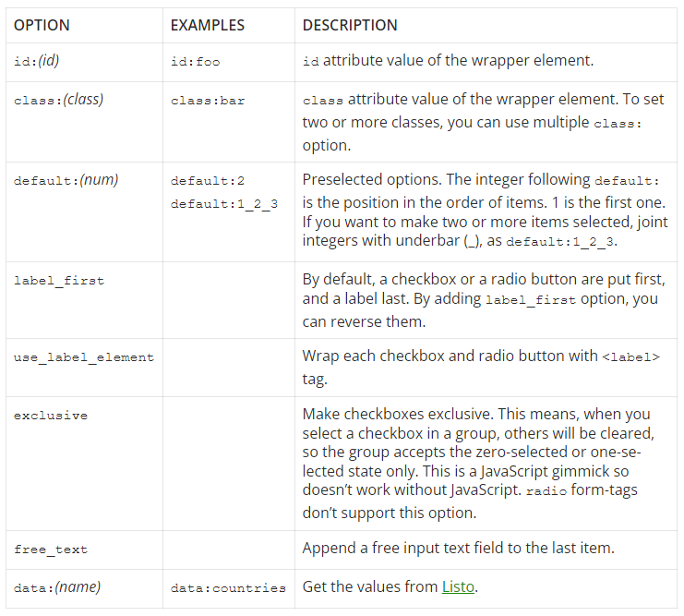Click the DESCRIPTION column header
Viewport: 684px width, 616px height.
(x=350, y=25)
